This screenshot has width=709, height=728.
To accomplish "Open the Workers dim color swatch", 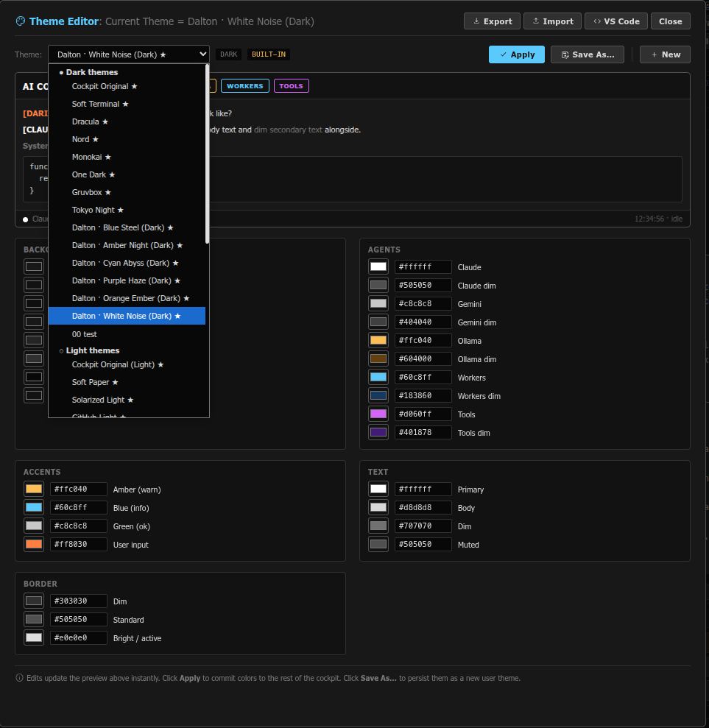I will click(378, 395).
